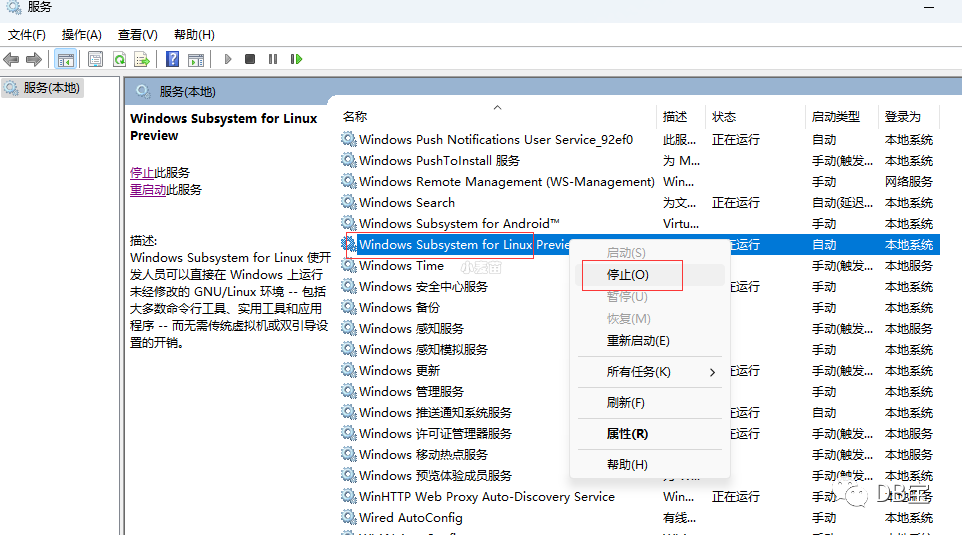Select gear icon for Windows Subsystem for Android
Viewport: 962px width, 535px height.
click(348, 223)
